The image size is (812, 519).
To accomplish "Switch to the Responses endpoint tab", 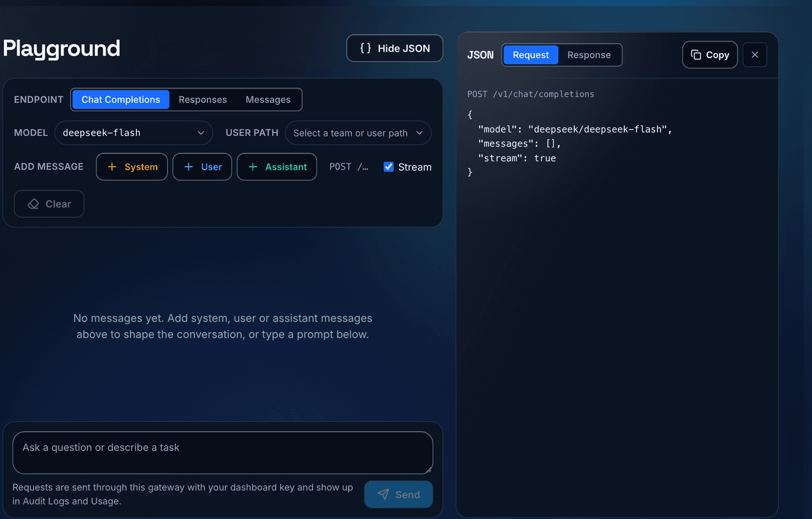I will pyautogui.click(x=203, y=99).
